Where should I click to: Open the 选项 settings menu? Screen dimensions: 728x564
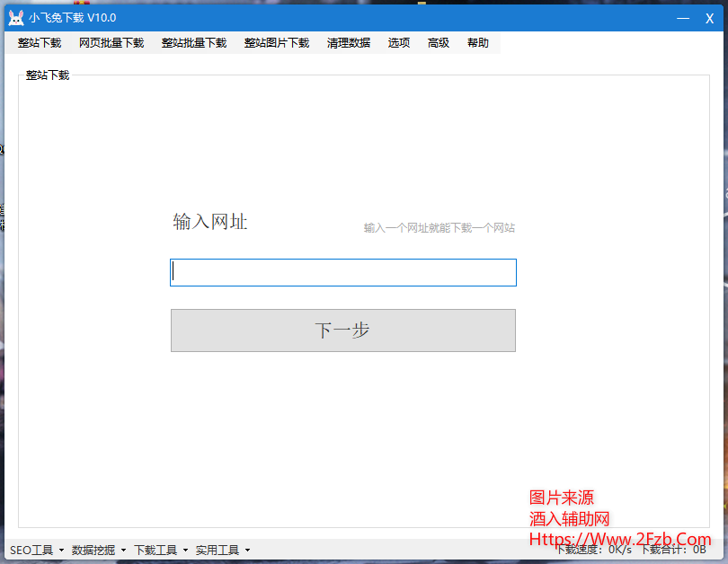point(398,42)
